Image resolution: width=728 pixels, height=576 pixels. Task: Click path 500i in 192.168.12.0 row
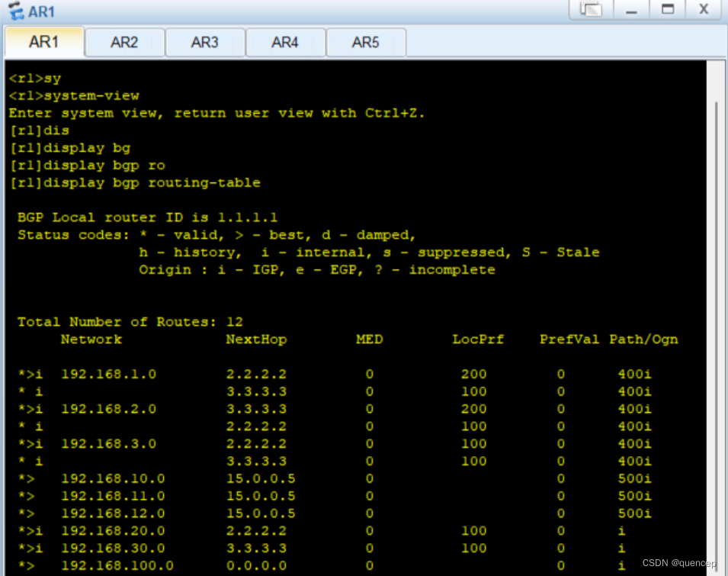635,513
